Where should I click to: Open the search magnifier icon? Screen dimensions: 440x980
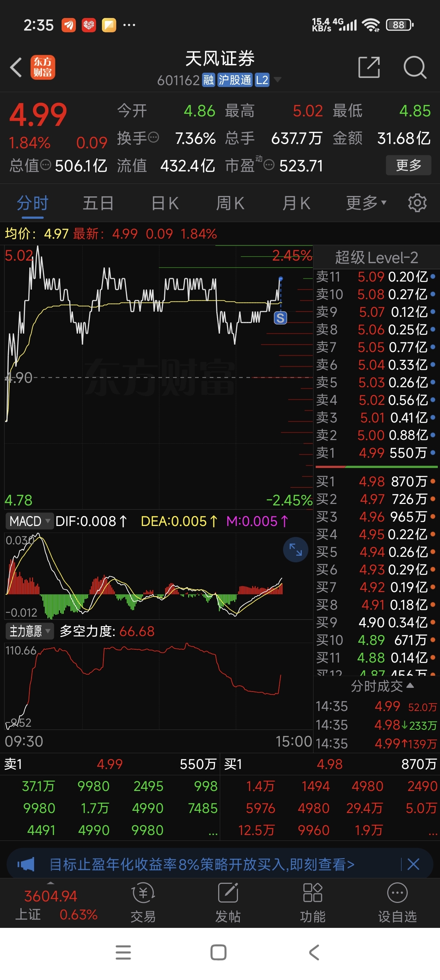[x=415, y=67]
